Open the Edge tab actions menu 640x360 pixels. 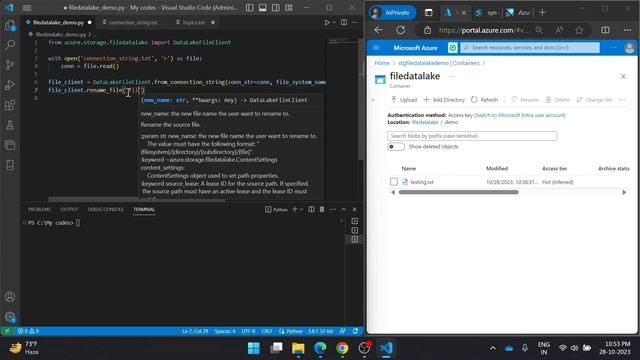tap(429, 13)
